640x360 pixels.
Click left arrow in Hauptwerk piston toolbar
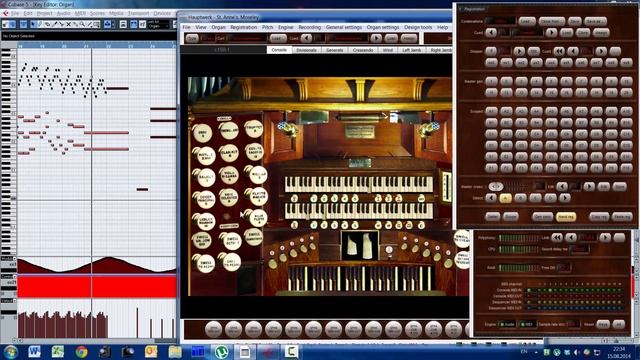(306, 38)
